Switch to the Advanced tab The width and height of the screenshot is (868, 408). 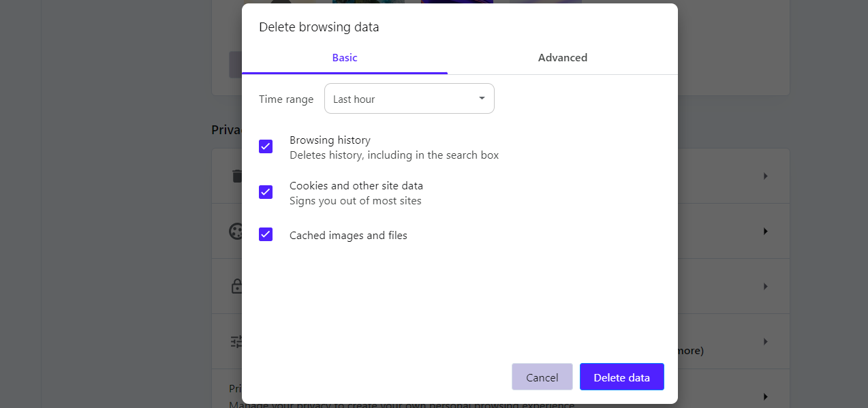(562, 58)
